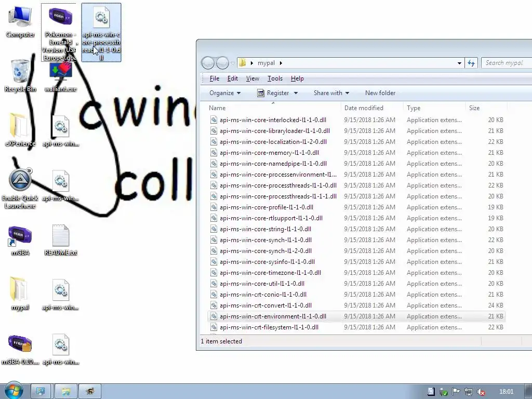The height and width of the screenshot is (399, 532).
Task: Select api-ms-win-core-namedpipe-l1-1-0.dll
Action: click(x=356, y=164)
